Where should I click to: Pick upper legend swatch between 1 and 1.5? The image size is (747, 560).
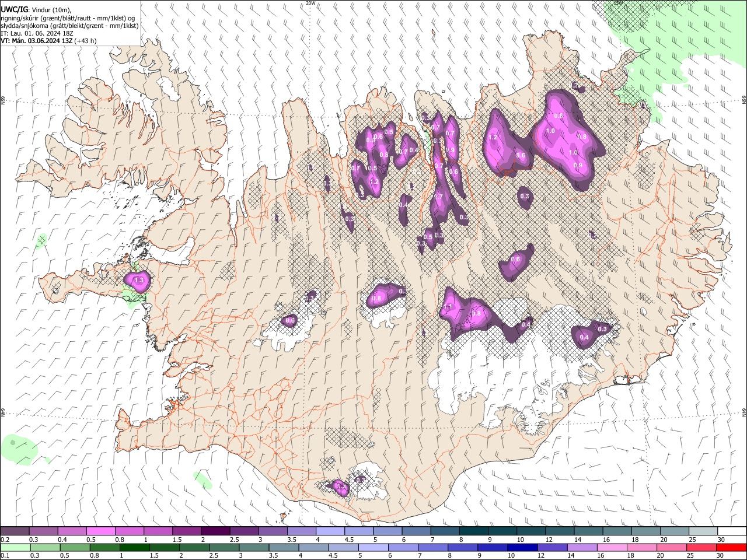coord(158,531)
